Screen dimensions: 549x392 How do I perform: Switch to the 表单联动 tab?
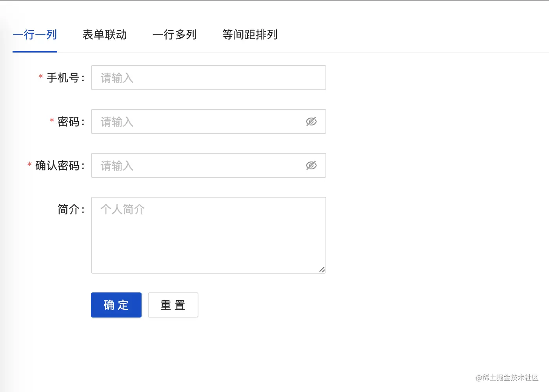pos(104,35)
